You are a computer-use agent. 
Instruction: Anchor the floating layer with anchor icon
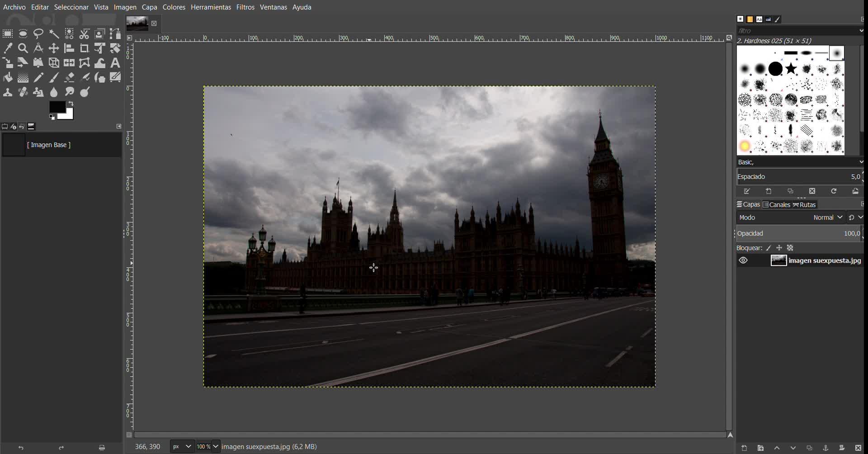point(826,448)
